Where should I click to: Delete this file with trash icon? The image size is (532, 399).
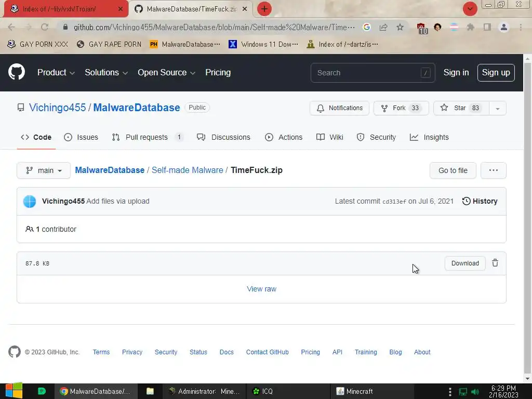point(495,263)
